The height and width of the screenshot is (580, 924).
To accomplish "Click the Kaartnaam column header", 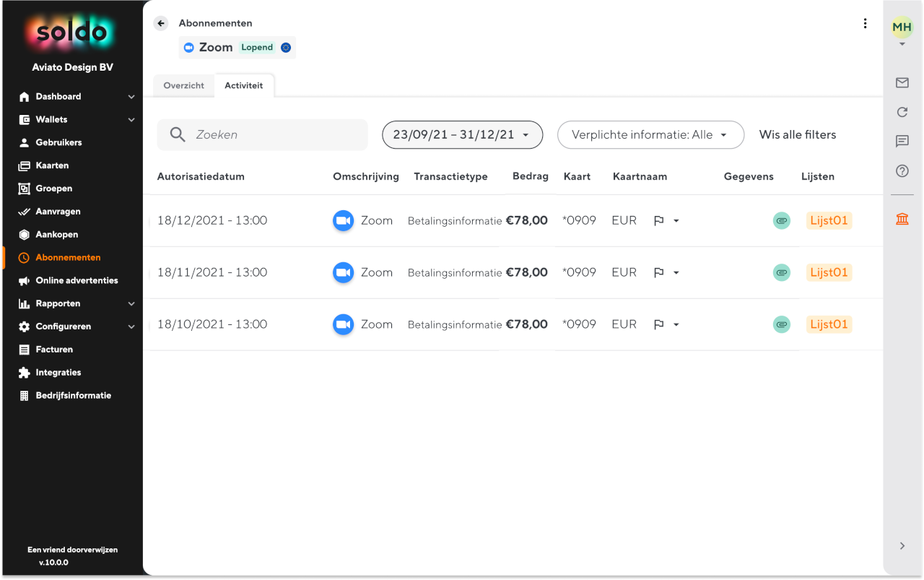I will [640, 176].
